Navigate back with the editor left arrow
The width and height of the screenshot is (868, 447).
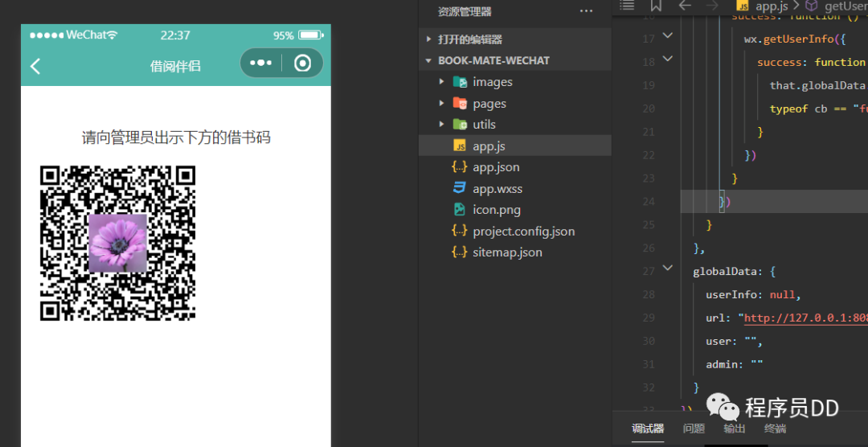pos(685,6)
